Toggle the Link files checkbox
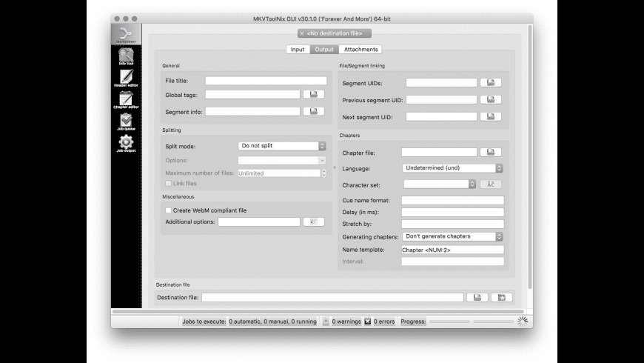 click(168, 183)
